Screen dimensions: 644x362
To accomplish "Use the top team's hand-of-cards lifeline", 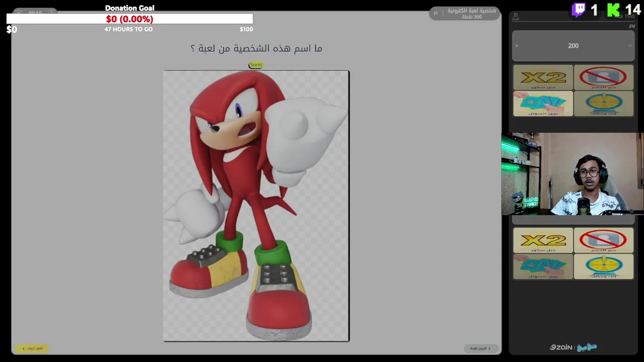I will coord(543,104).
